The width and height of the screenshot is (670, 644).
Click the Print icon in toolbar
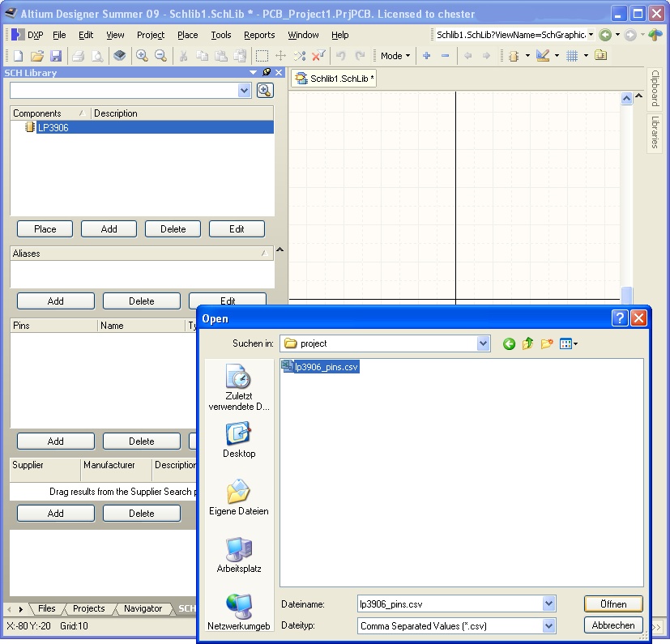[x=79, y=56]
